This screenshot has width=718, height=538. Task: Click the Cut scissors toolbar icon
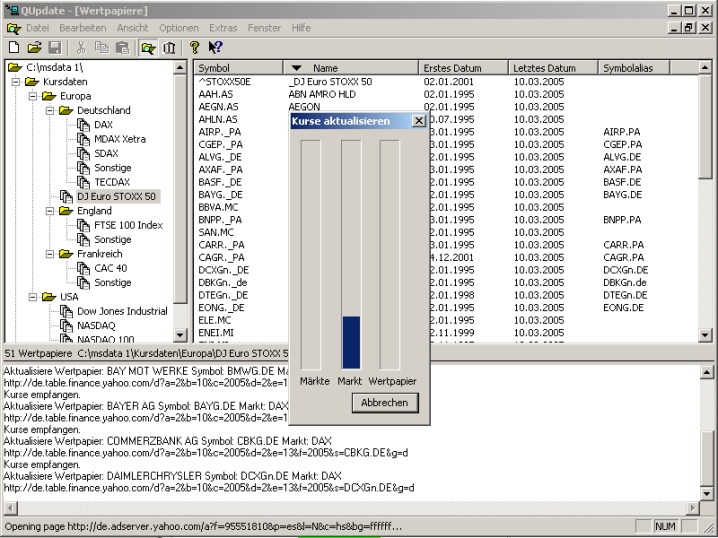(81, 47)
